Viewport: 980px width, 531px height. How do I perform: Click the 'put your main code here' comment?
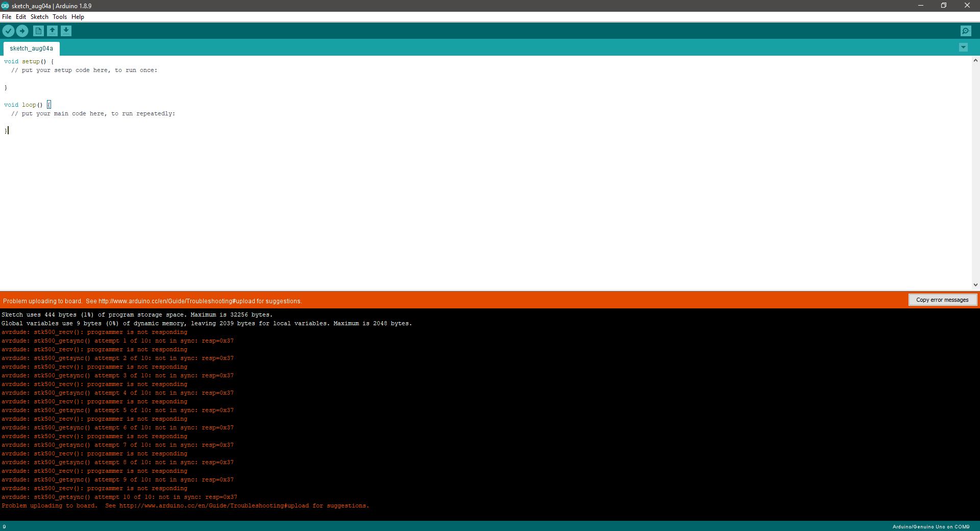93,113
